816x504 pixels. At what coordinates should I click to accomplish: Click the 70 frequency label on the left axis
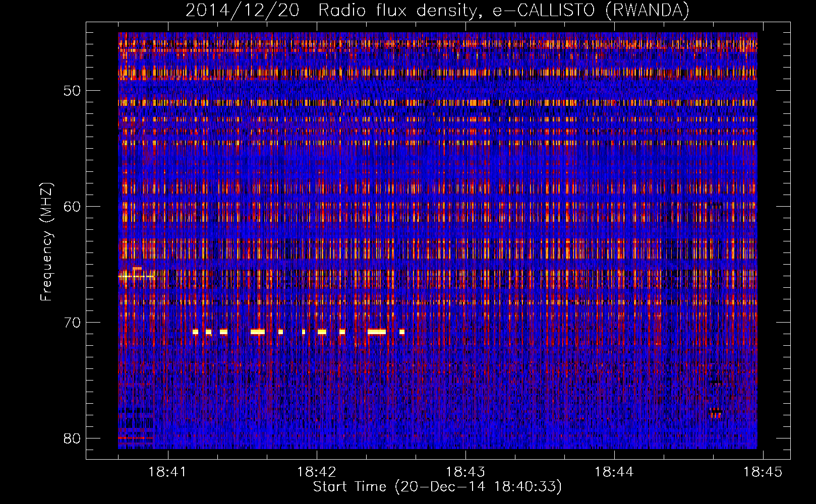pyautogui.click(x=72, y=323)
